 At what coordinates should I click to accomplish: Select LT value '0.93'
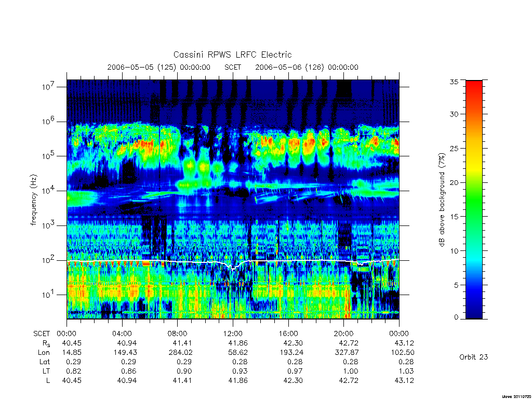pos(240,371)
